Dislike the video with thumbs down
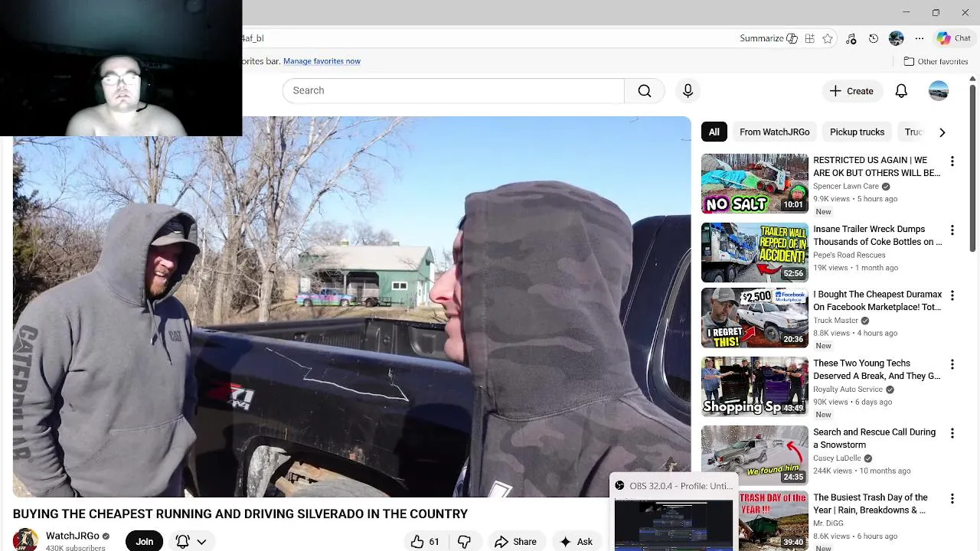Viewport: 980px width, 551px height. point(464,541)
